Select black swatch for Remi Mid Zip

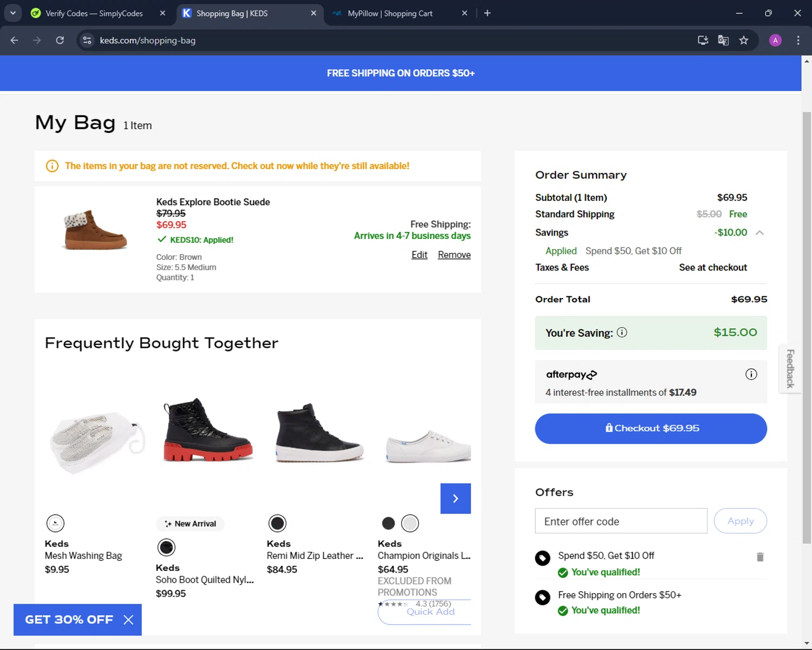pyautogui.click(x=278, y=523)
